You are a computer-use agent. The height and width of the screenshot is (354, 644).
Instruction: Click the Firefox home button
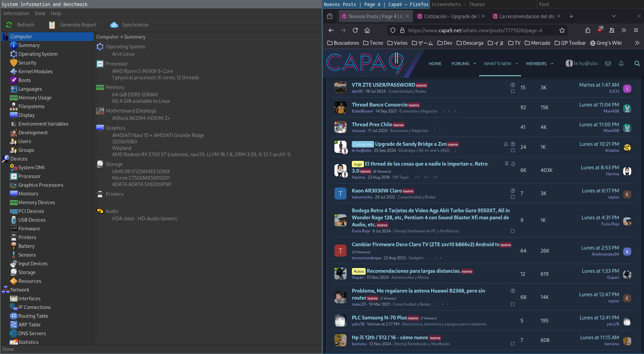[367, 30]
